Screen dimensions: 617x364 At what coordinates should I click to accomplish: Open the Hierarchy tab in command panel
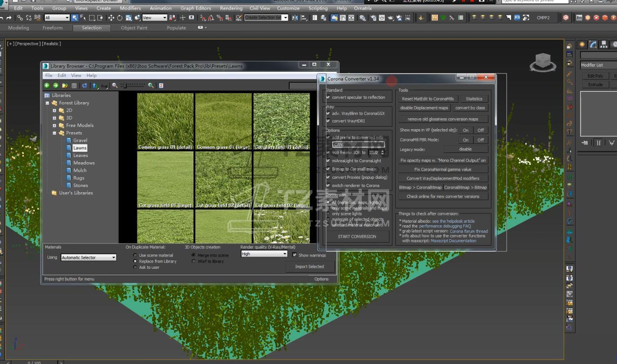coord(604,44)
